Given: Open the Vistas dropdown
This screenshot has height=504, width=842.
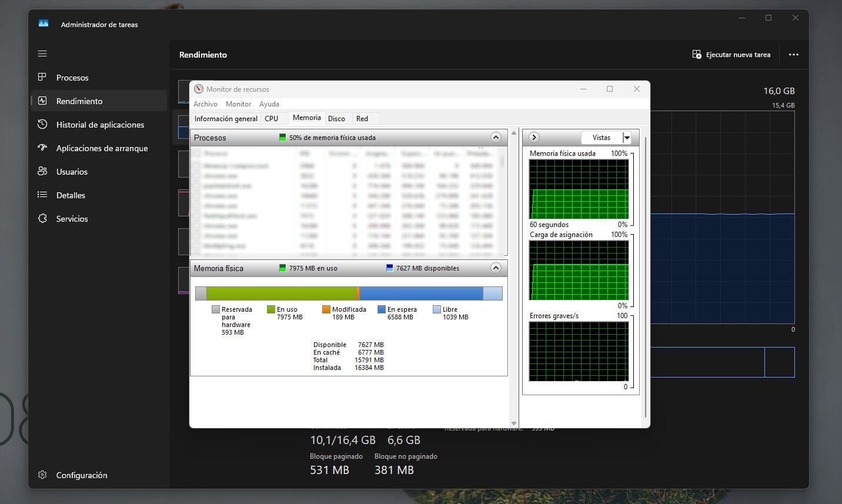Looking at the screenshot, I should pyautogui.click(x=626, y=137).
